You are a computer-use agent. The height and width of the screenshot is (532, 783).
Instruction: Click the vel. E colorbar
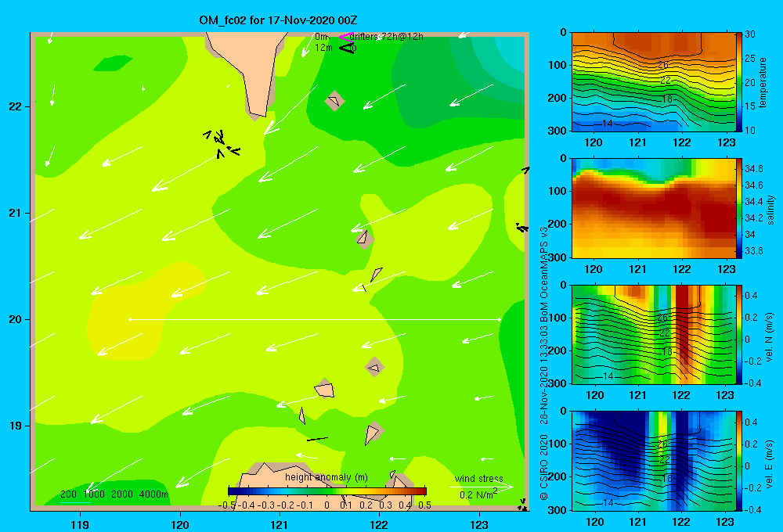[739, 460]
